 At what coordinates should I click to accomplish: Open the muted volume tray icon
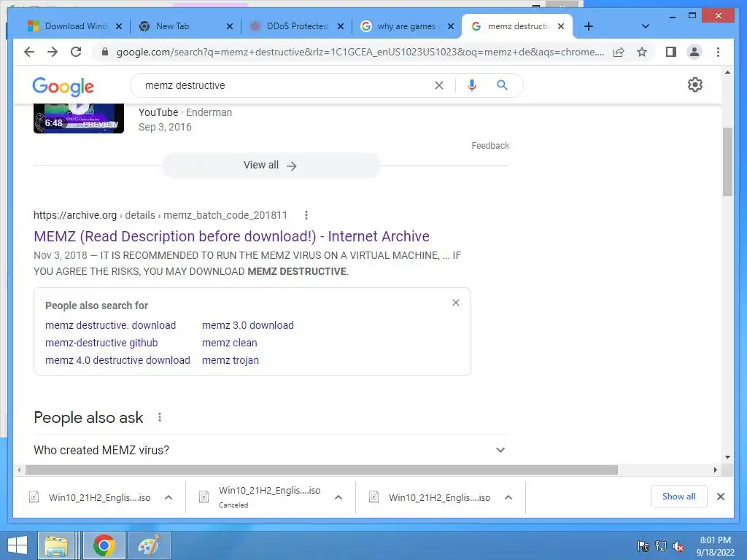pyautogui.click(x=678, y=547)
